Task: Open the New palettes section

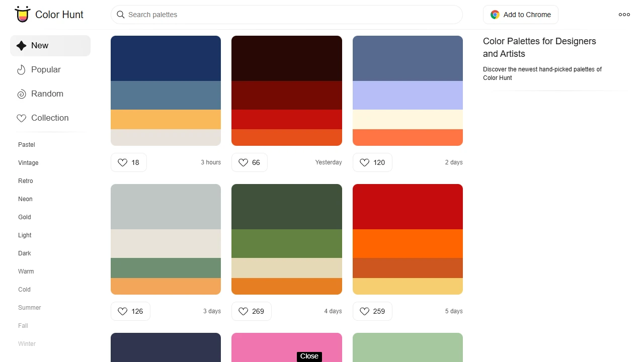Action: [40, 45]
